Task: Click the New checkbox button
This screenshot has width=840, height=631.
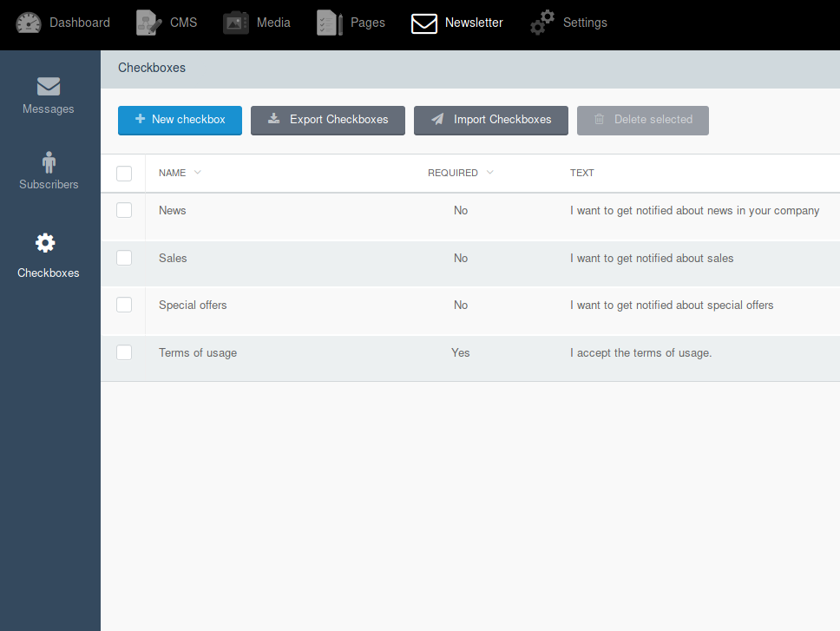Action: [180, 121]
